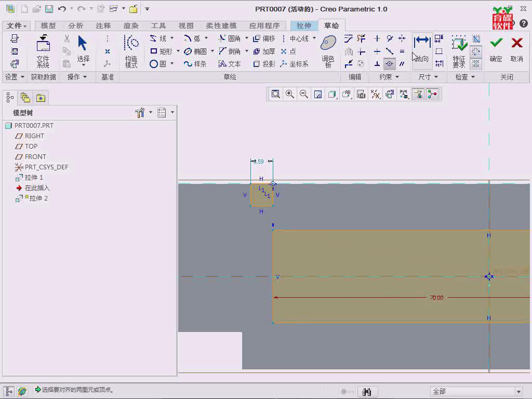Image resolution: width=532 pixels, height=399 pixels.
Task: Apply the coincident constraint icon
Action: [x=389, y=64]
